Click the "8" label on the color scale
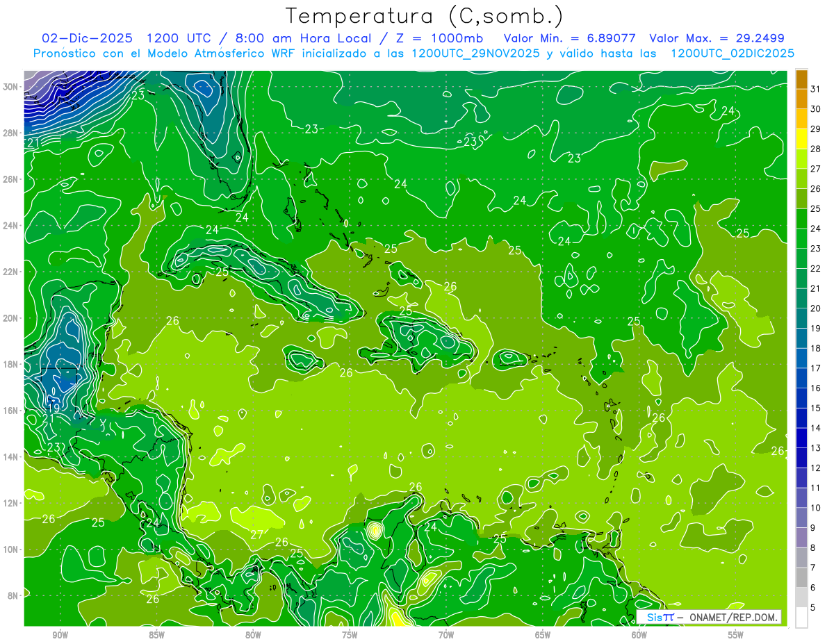The height and width of the screenshot is (644, 834). [814, 548]
